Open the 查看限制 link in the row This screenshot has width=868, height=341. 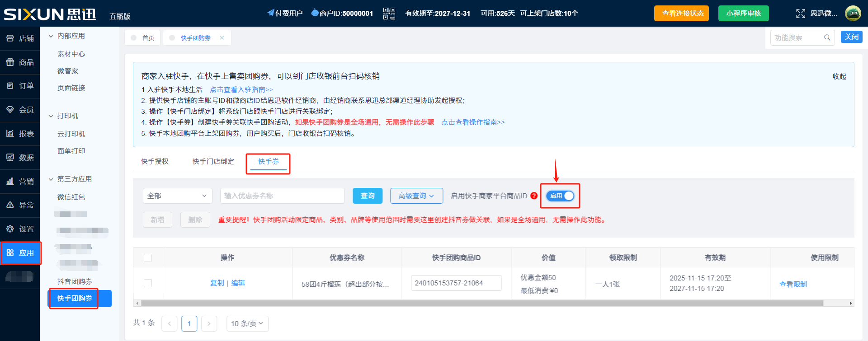pyautogui.click(x=793, y=285)
